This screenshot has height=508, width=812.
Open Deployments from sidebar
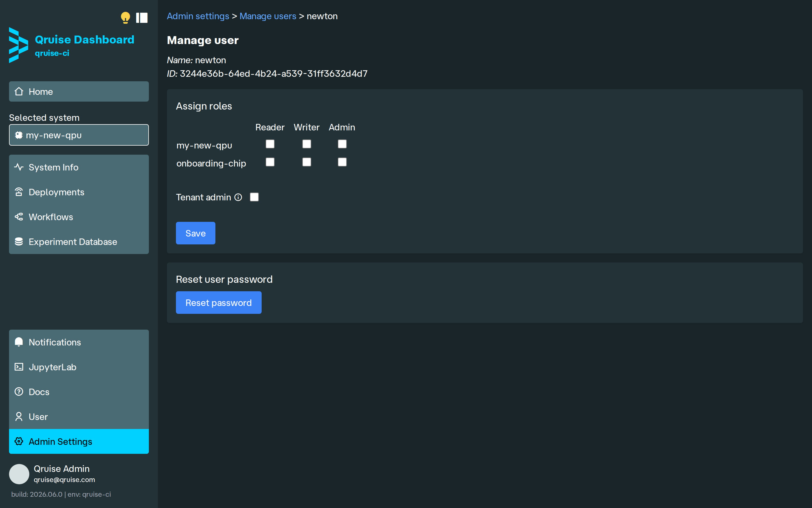tap(79, 192)
